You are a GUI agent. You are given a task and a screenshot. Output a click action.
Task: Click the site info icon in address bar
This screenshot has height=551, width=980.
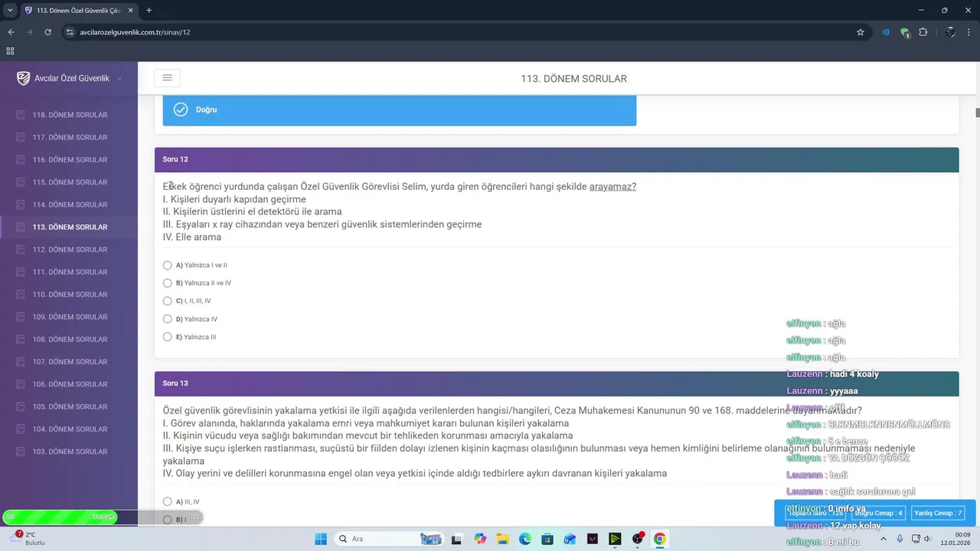[x=69, y=32]
